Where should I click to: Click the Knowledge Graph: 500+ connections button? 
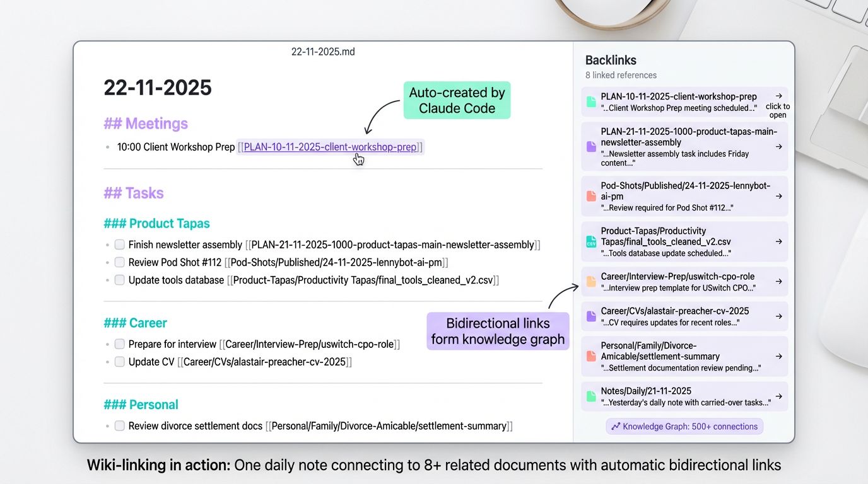684,427
